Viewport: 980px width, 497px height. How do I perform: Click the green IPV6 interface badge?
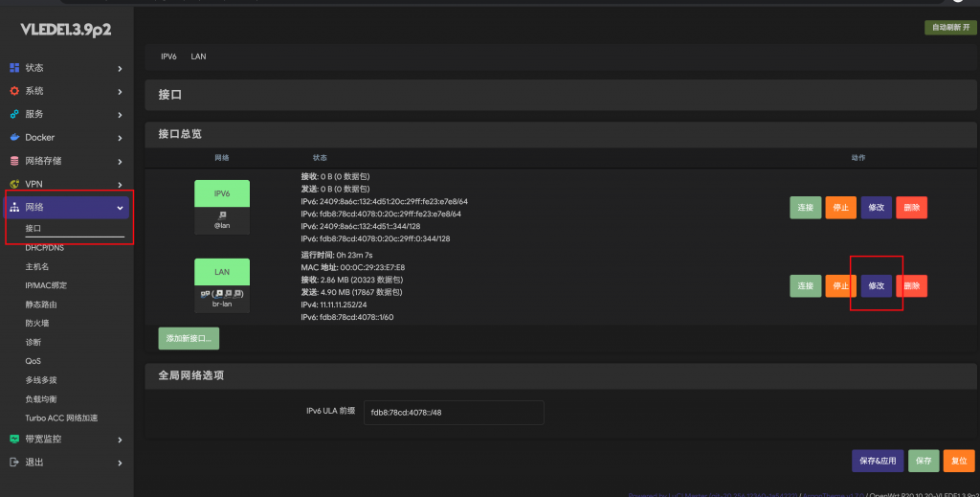click(222, 193)
